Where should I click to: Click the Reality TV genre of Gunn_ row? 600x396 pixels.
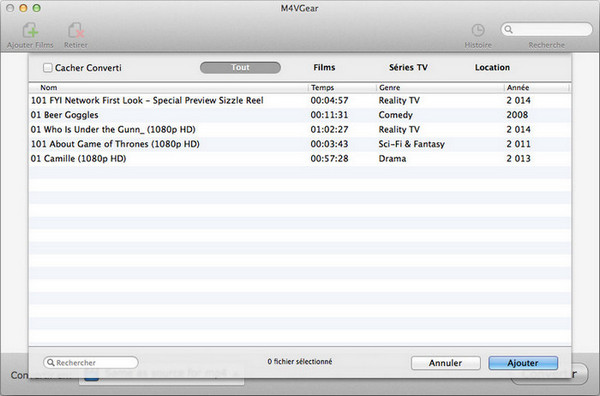pos(399,130)
